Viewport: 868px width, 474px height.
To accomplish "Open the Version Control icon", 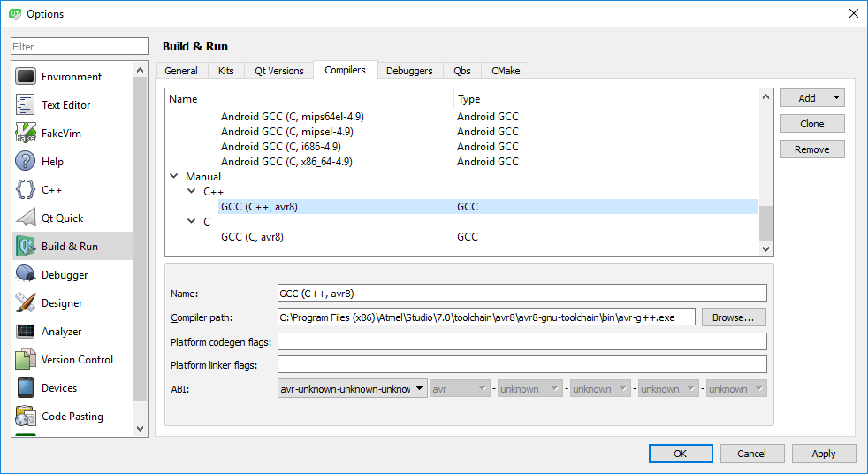I will pos(26,360).
